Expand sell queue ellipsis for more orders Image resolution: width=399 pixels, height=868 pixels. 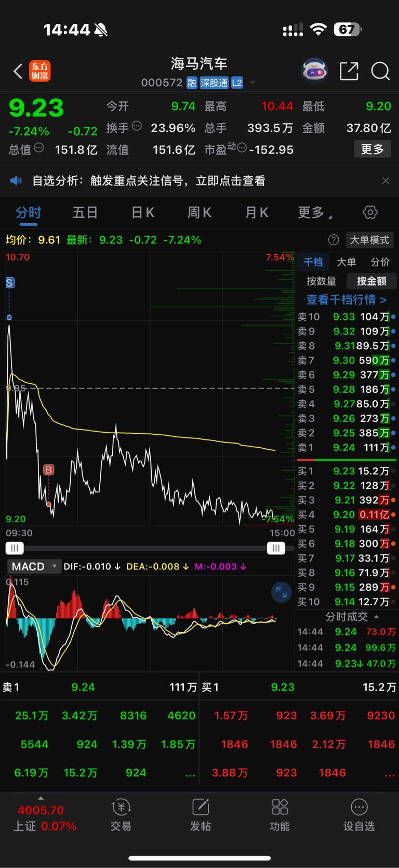[x=190, y=773]
